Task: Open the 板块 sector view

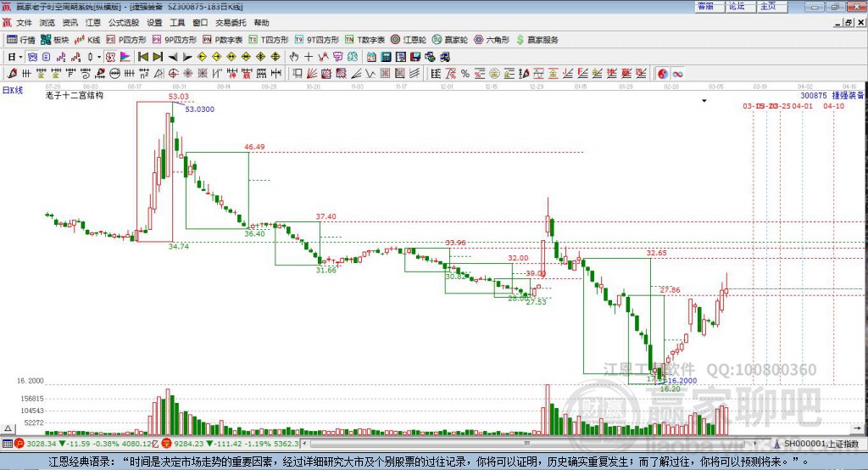Action: point(55,40)
